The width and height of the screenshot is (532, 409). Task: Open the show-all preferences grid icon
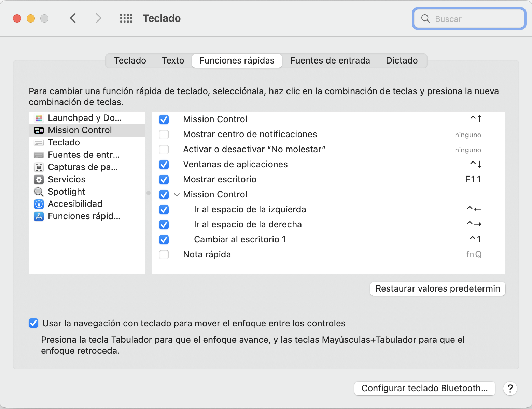coord(126,18)
